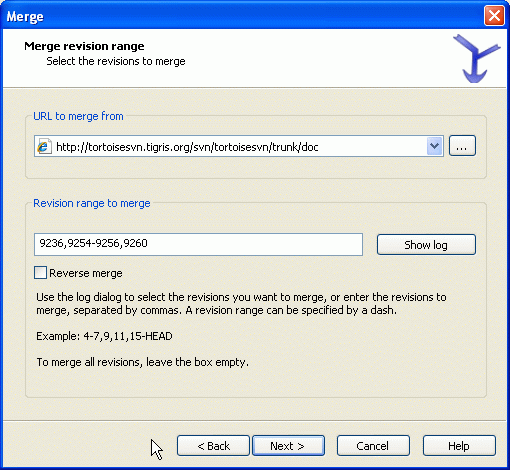Click the Reverse merge label text
The image size is (510, 470).
coord(86,273)
